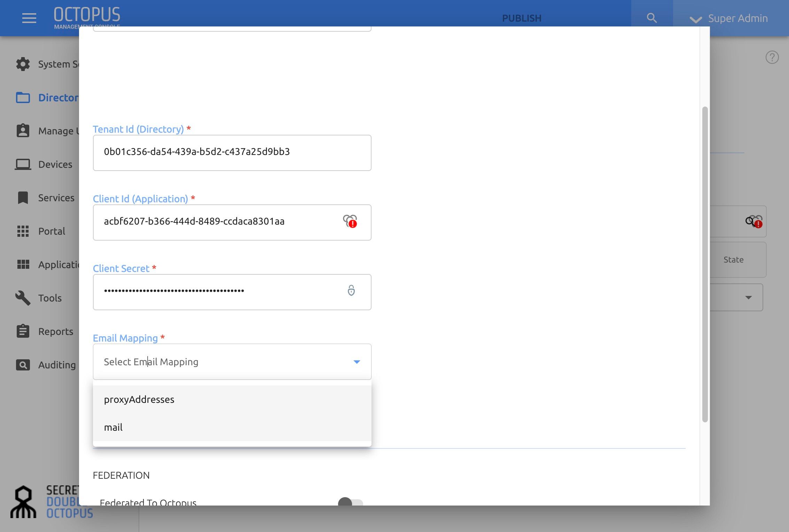Open Devices in the sidebar
This screenshot has height=532, width=789.
[x=55, y=164]
